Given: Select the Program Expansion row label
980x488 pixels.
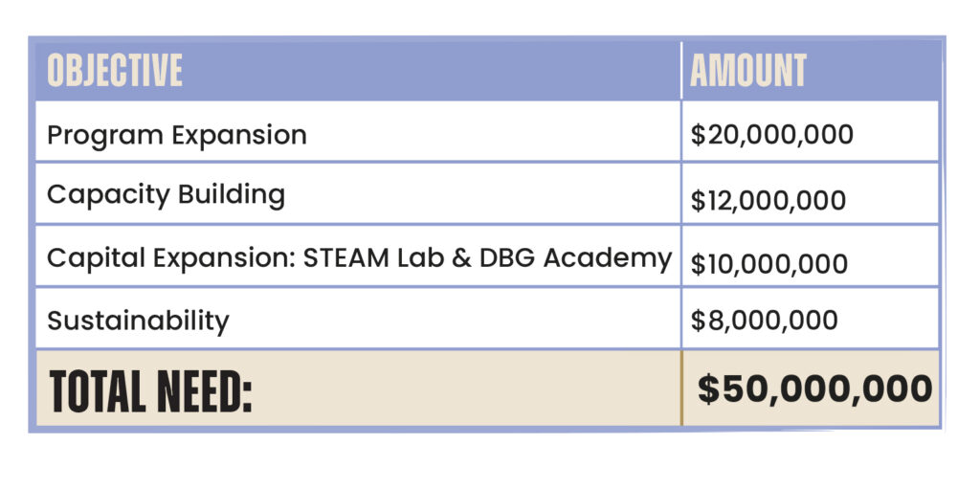Looking at the screenshot, I should tap(177, 135).
